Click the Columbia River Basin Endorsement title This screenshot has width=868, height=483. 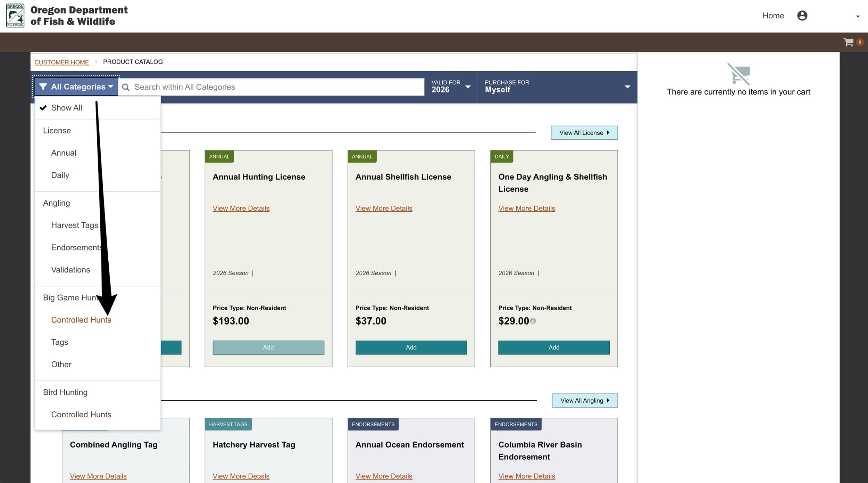[540, 451]
